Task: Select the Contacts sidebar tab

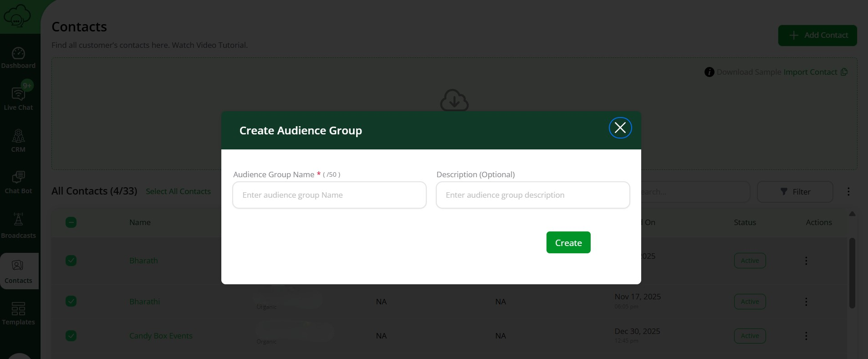Action: 18,271
